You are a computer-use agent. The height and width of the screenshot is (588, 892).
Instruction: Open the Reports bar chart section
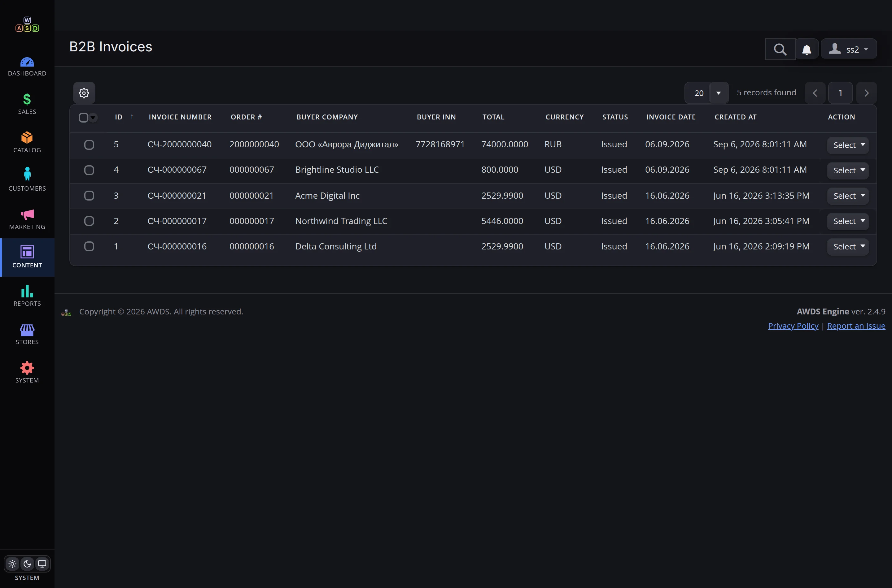pos(27,296)
